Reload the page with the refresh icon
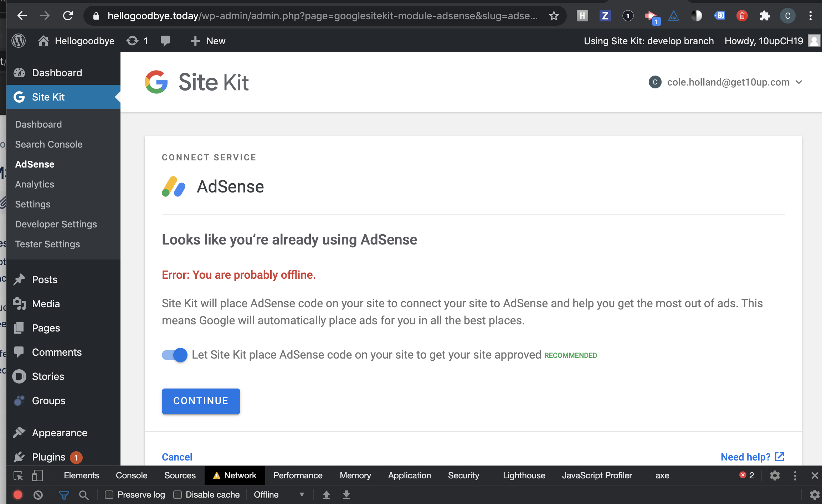 68,16
